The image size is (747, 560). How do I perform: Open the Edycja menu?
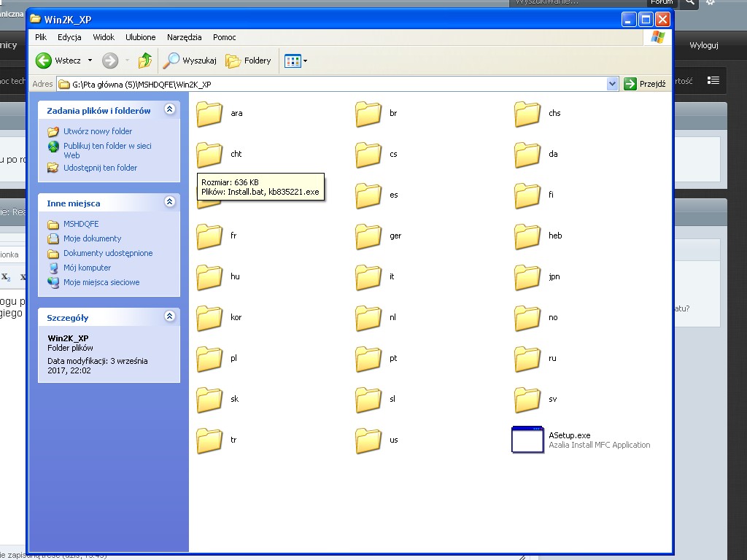(69, 37)
